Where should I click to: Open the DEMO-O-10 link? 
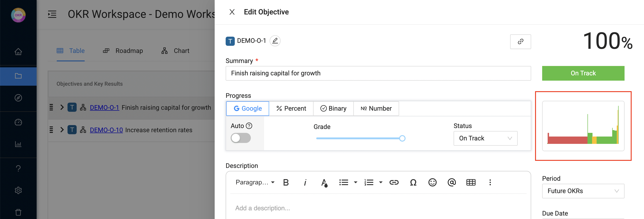click(x=106, y=130)
